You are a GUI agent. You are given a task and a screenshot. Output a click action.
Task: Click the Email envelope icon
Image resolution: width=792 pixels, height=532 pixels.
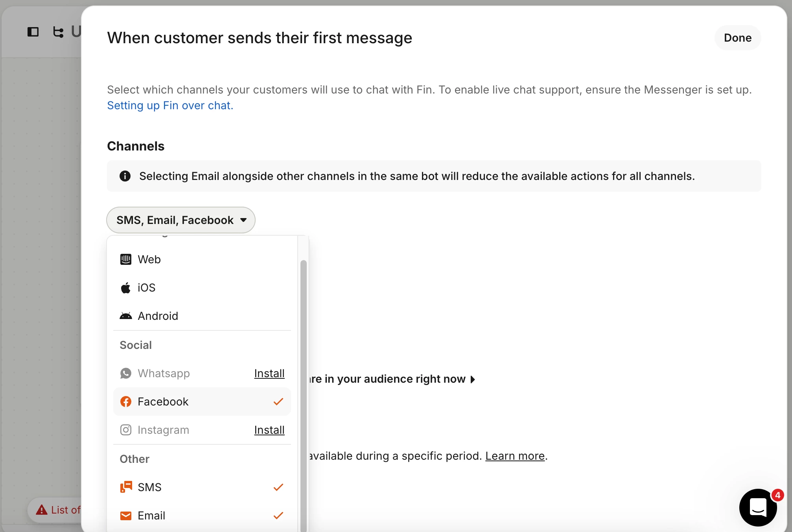(126, 515)
